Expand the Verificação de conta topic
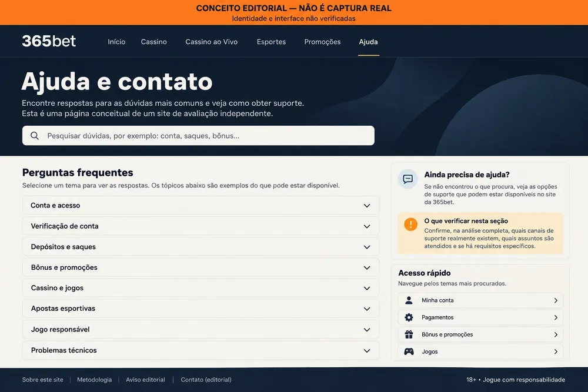The height and width of the screenshot is (392, 588). tap(201, 226)
